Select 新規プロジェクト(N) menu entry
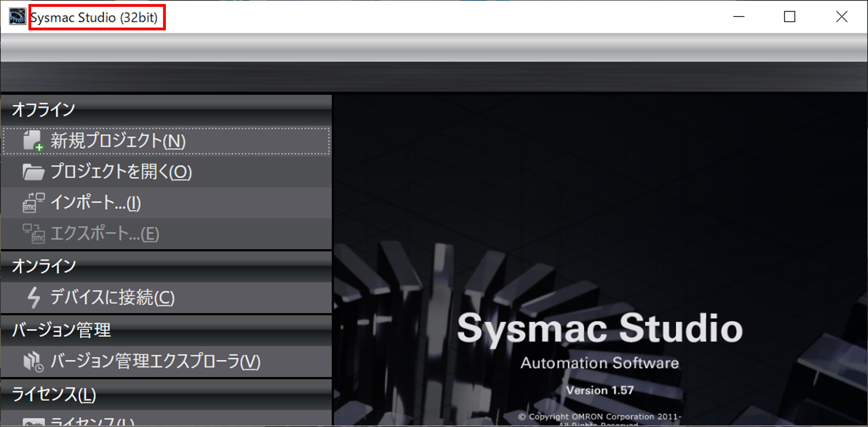 pyautogui.click(x=166, y=141)
